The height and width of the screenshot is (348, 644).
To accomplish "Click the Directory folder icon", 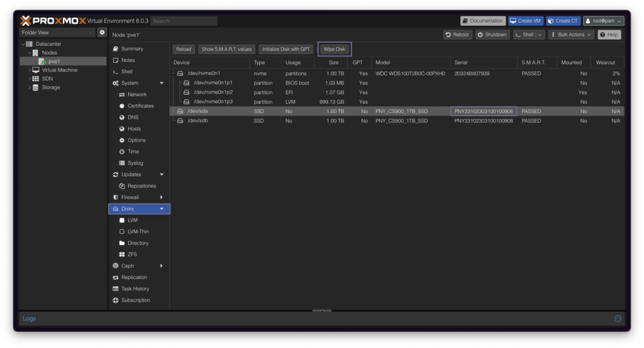I will point(121,243).
